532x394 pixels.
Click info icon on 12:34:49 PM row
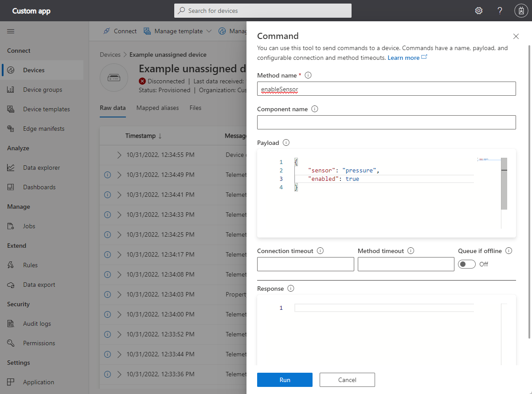(x=107, y=175)
